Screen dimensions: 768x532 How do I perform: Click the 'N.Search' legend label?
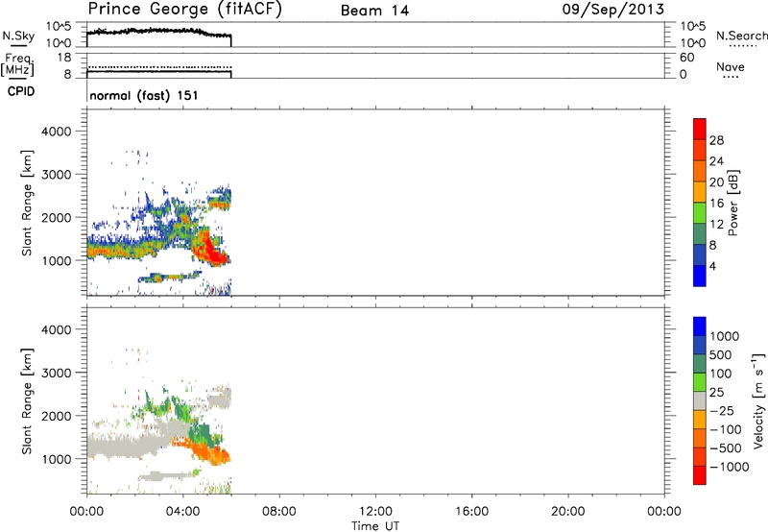742,36
